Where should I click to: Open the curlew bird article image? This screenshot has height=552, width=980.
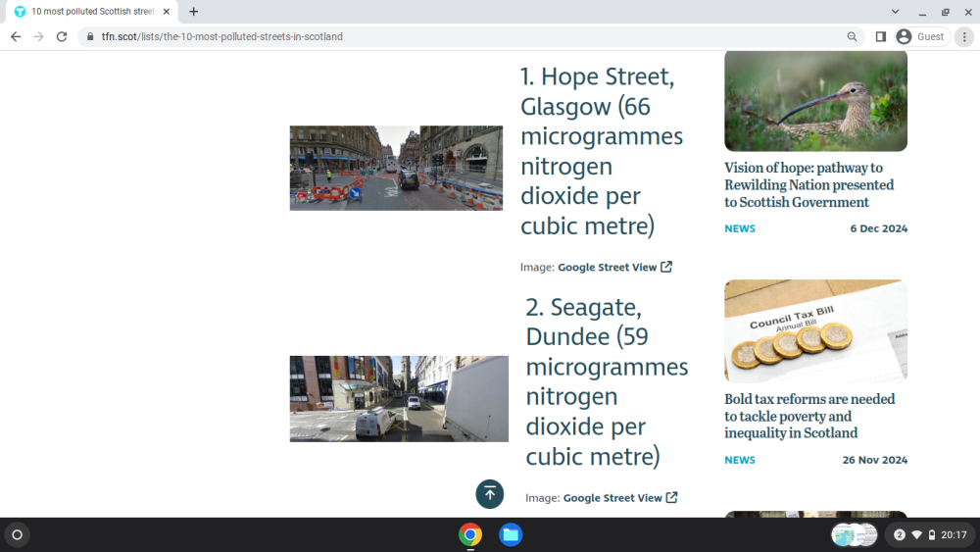[x=815, y=101]
